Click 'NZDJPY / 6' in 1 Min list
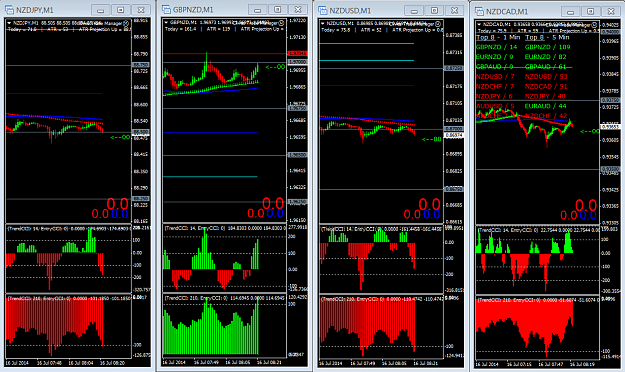Screen dimensions: 625x372 coord(495,96)
